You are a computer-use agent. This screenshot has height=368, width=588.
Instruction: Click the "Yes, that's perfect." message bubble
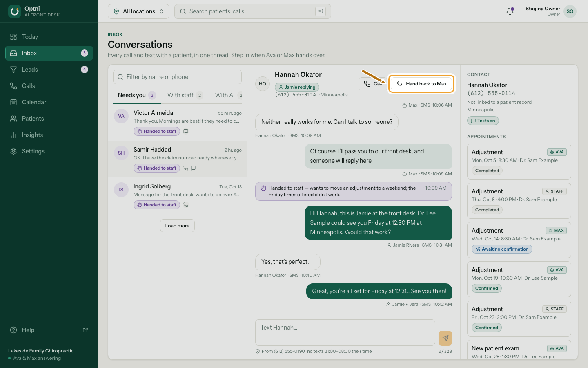(288, 262)
